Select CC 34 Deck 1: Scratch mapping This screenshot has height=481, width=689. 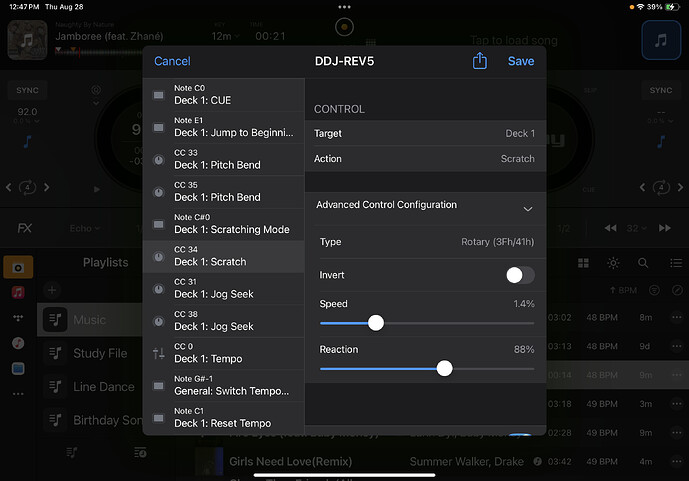tap(224, 256)
